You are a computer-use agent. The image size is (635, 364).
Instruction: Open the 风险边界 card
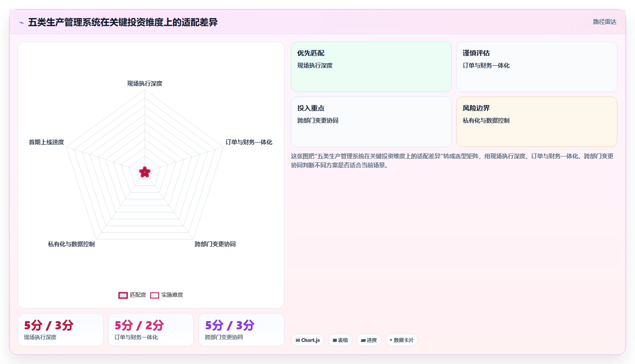pyautogui.click(x=537, y=122)
